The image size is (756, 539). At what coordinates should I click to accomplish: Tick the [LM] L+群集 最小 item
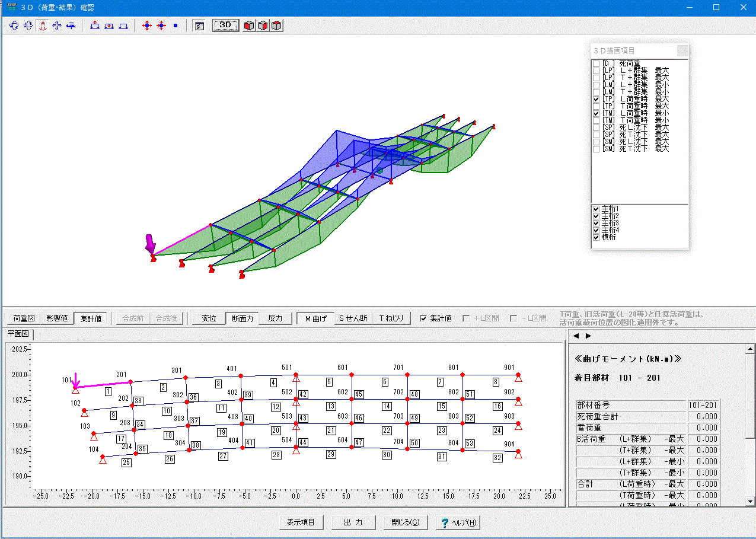point(596,85)
